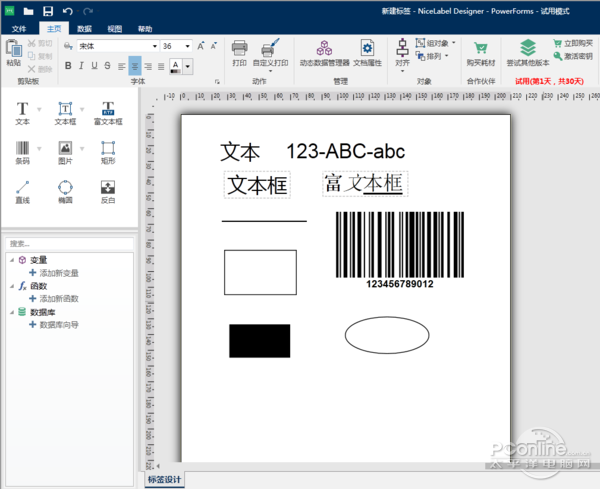Viewport: 600px width, 489px height.
Task: Set text alignment to justify
Action: (161, 66)
